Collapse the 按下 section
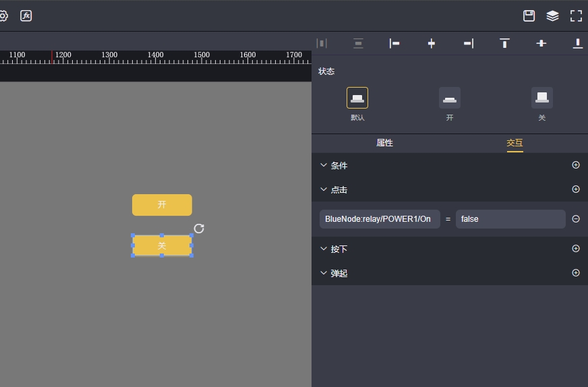The height and width of the screenshot is (387, 588). tap(324, 249)
